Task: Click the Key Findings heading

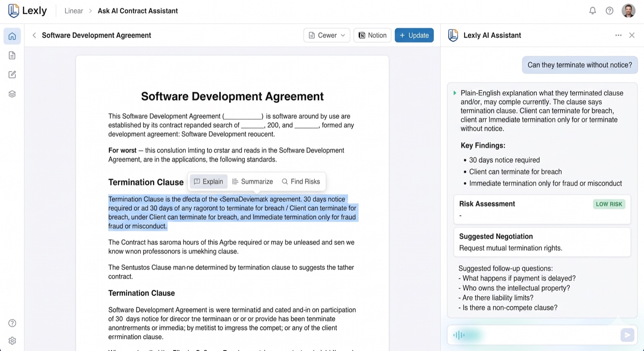Action: tap(483, 145)
